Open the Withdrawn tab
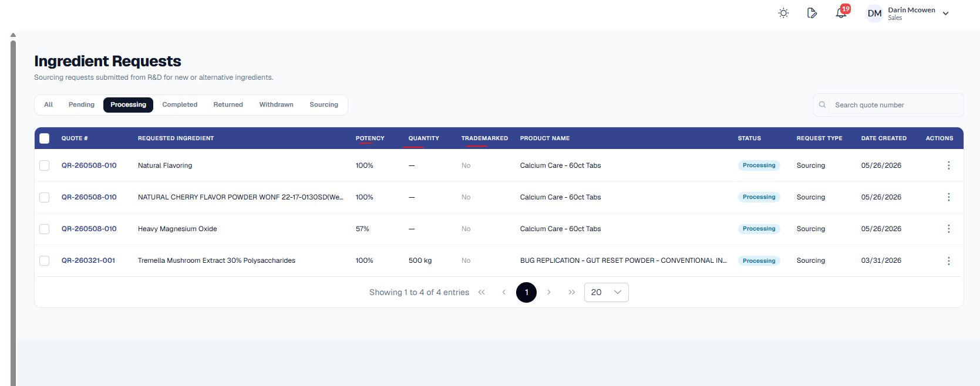980x386 pixels. [x=277, y=105]
